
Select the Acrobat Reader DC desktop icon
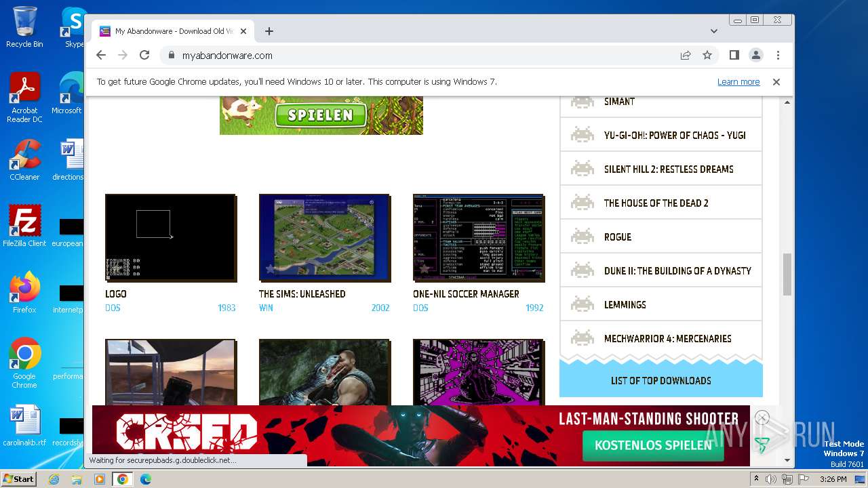click(24, 98)
